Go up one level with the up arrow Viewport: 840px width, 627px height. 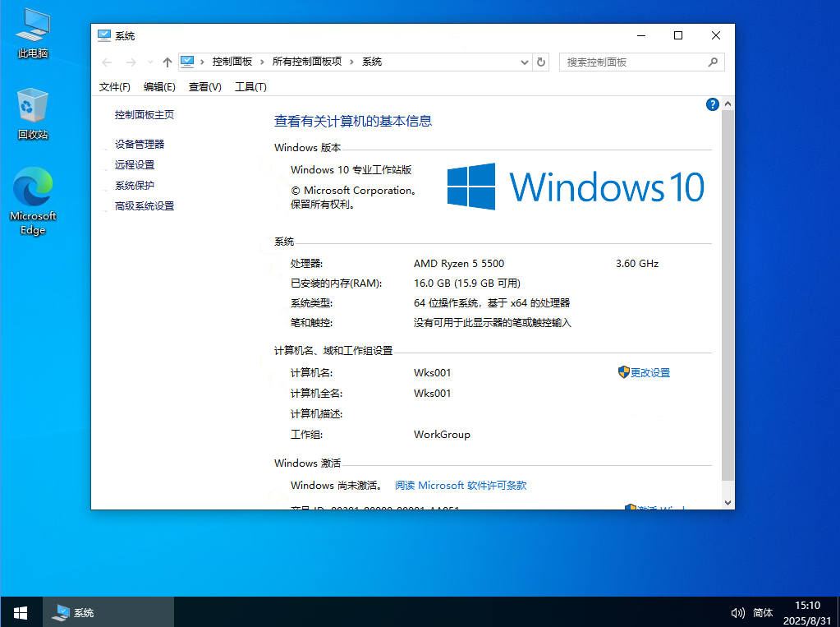168,62
